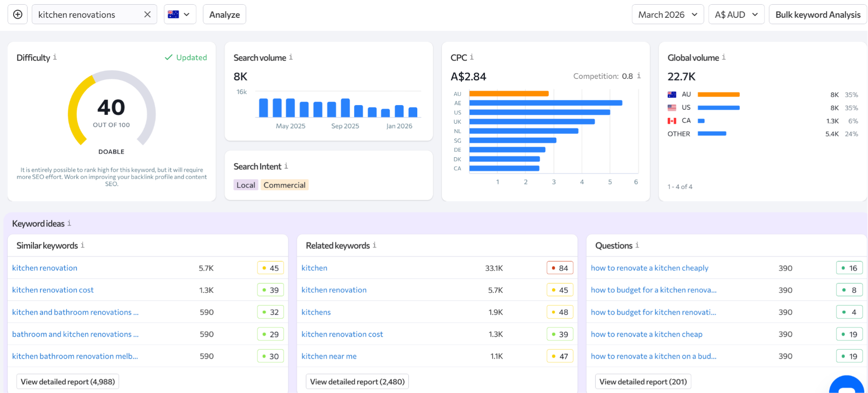Click the Updated status checkmark
This screenshot has width=868, height=393.
(x=168, y=57)
